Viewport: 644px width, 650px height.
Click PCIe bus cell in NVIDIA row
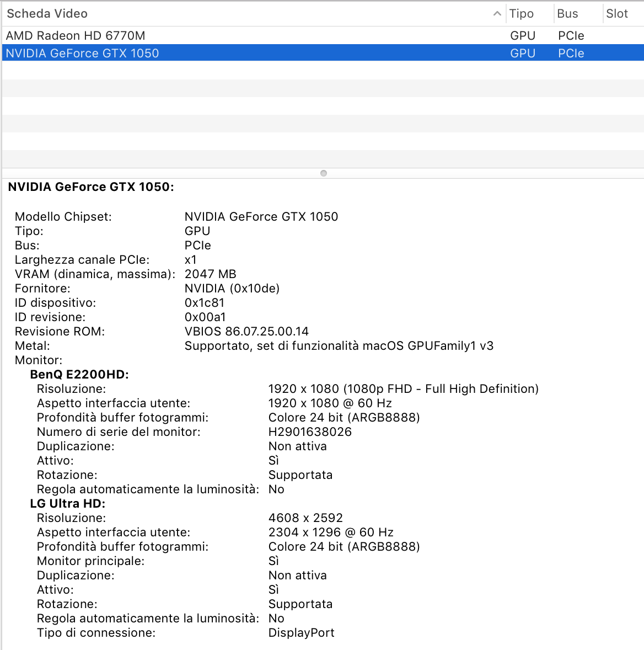(571, 54)
